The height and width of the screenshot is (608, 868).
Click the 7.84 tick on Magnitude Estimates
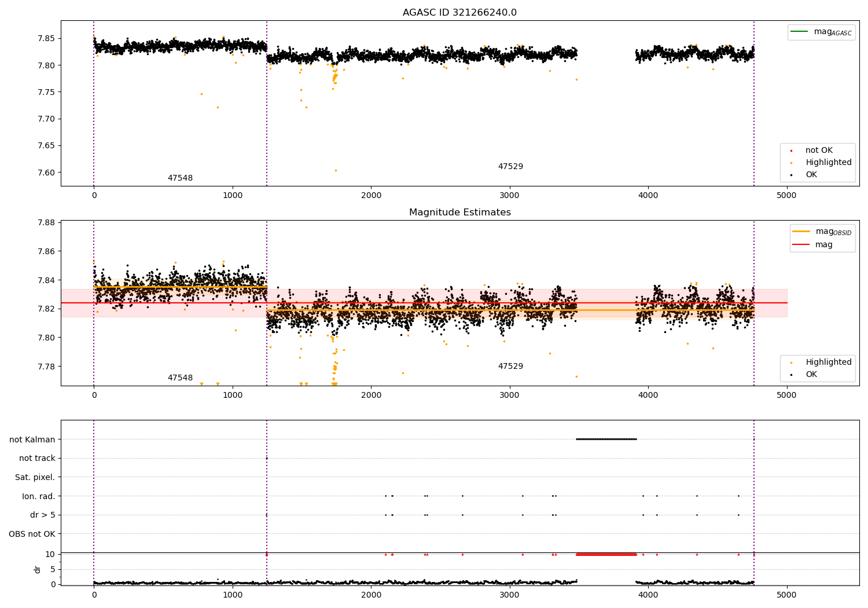46,280
